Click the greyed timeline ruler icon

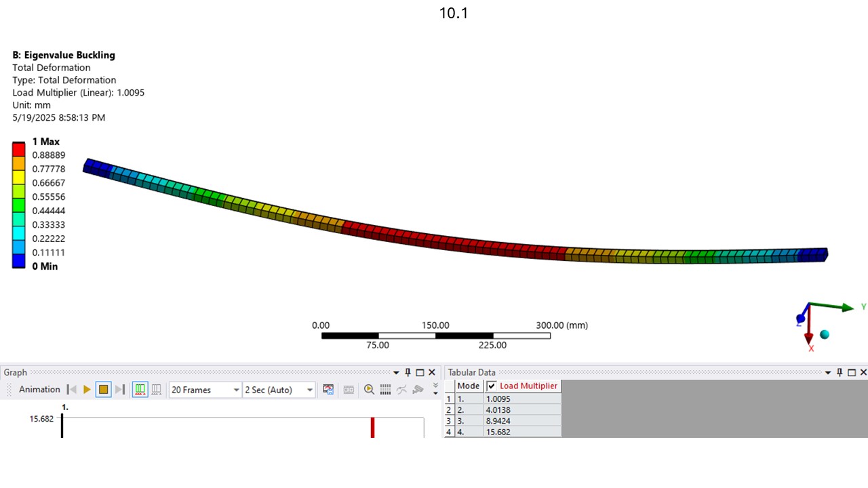[349, 390]
